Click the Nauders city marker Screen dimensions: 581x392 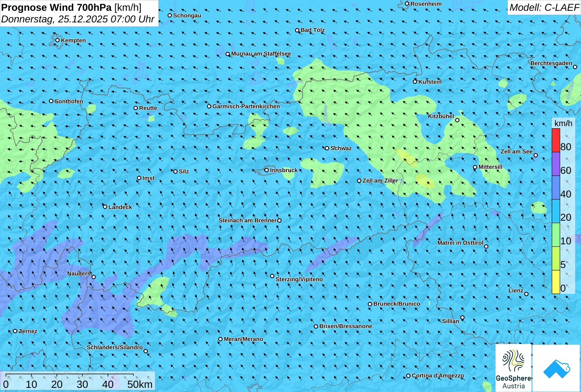93,277
